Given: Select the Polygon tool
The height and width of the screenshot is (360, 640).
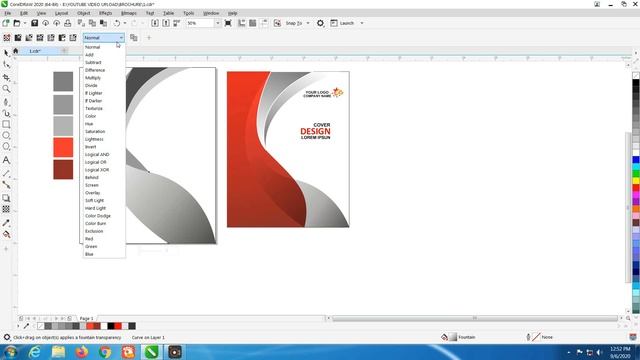Looking at the screenshot, I should click(x=6, y=147).
